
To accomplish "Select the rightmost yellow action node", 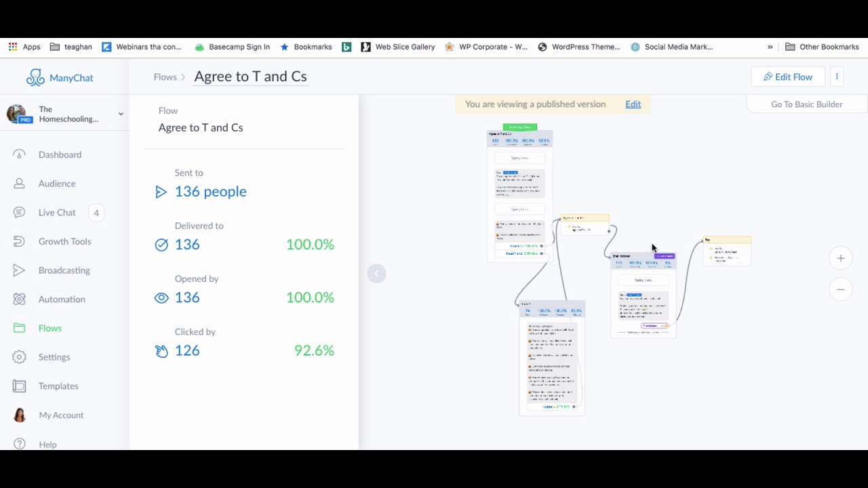I will [727, 251].
